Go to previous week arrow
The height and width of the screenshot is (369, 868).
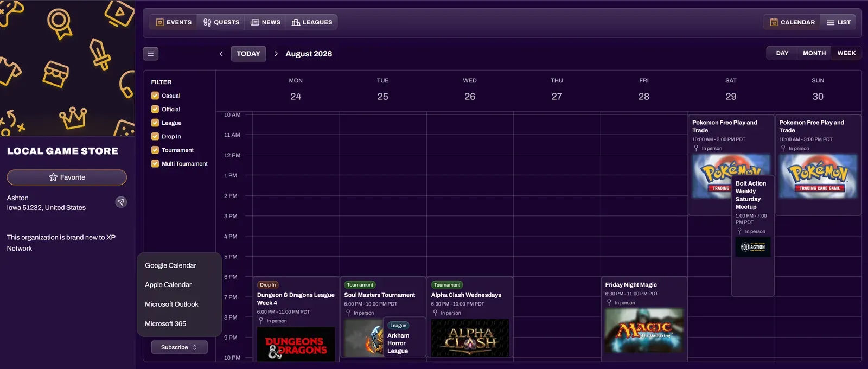click(x=221, y=54)
